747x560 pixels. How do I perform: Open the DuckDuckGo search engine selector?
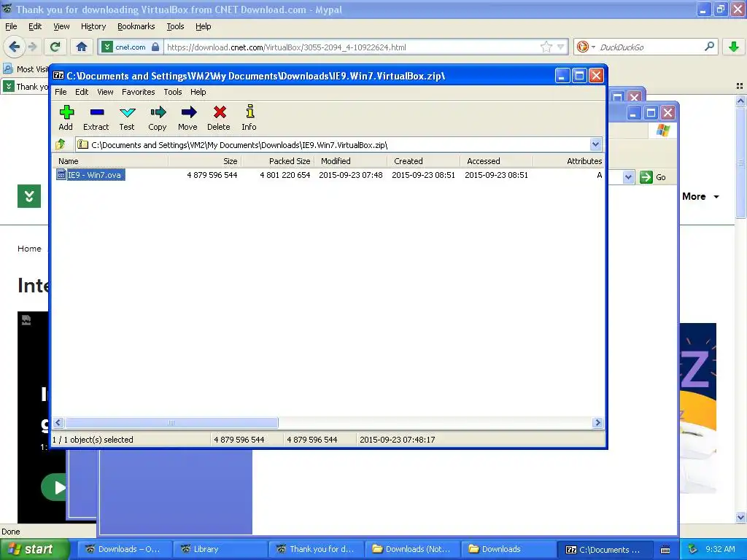point(586,47)
